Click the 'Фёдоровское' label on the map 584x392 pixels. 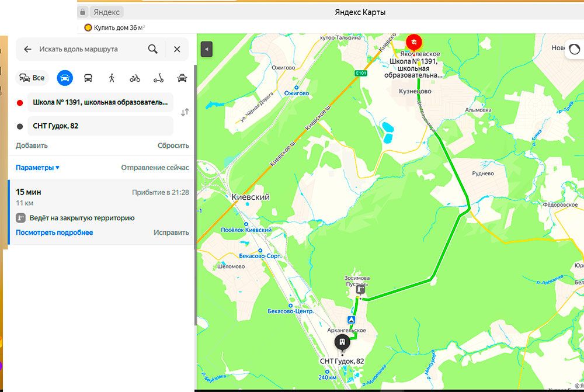point(560,204)
